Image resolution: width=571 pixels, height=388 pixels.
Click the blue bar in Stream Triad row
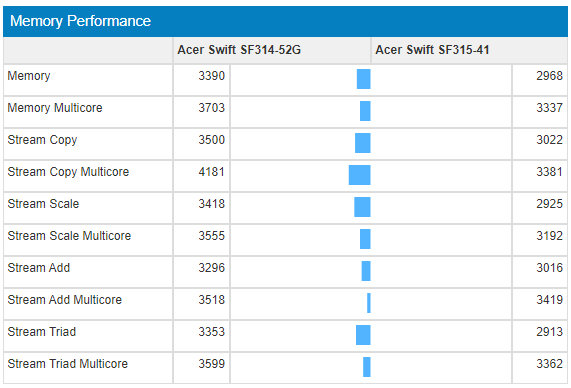363,335
